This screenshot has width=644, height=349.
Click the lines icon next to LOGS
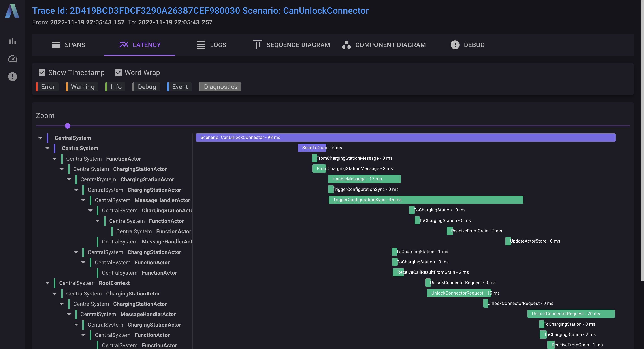pyautogui.click(x=201, y=45)
